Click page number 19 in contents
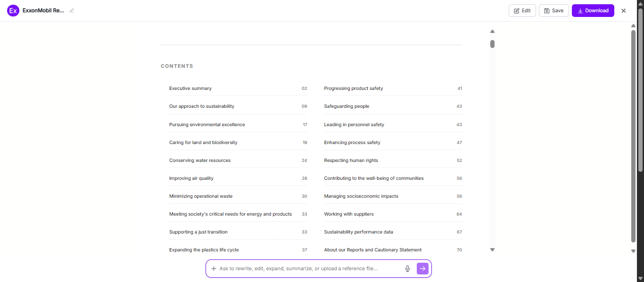This screenshot has width=644, height=282. point(305,143)
